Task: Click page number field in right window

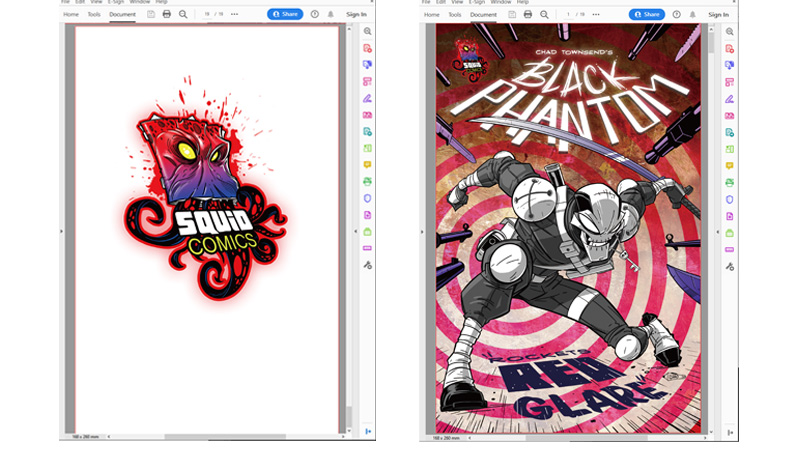Action: click(x=568, y=15)
